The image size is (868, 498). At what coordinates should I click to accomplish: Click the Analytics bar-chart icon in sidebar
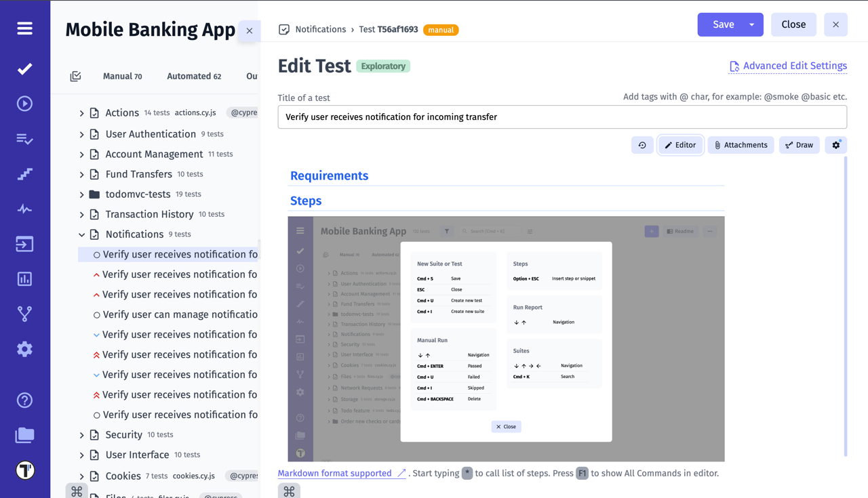24,278
